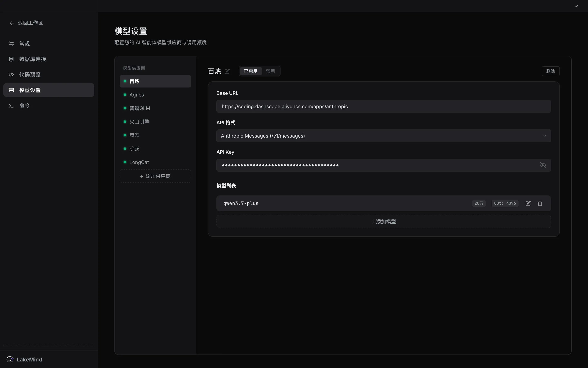Viewport: 588px width, 368px height.
Task: Click the sliders icon next to 常规
Action: [11, 44]
